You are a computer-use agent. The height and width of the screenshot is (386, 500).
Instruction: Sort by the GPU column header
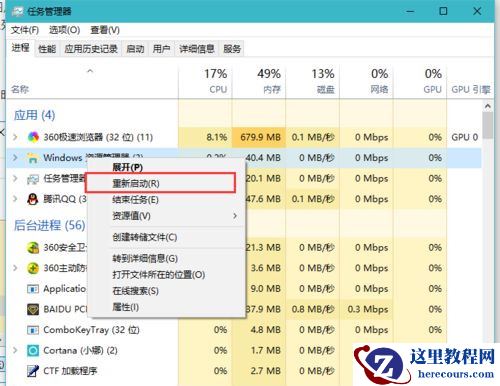(420, 81)
